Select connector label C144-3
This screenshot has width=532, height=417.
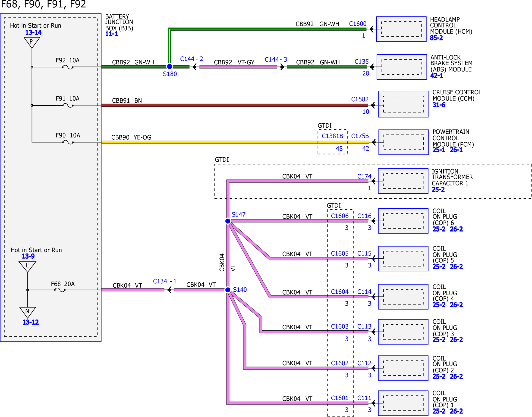coord(276,59)
